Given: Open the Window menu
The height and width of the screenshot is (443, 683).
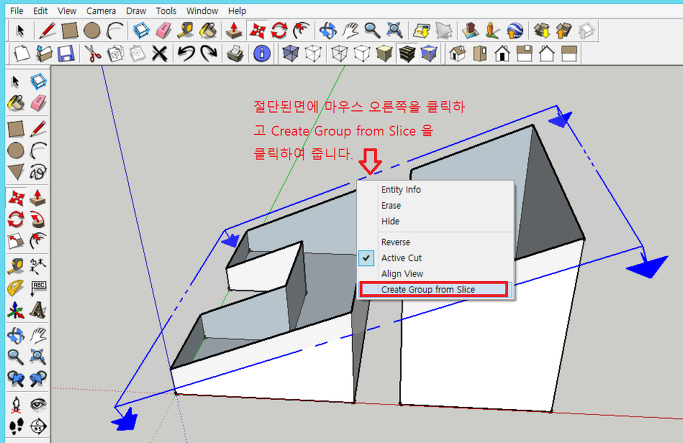Looking at the screenshot, I should click(202, 11).
